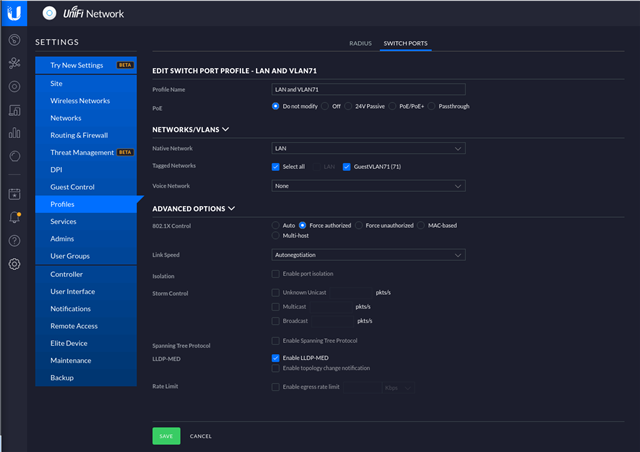Open Wireless Networks settings
This screenshot has width=640, height=452.
click(x=86, y=101)
